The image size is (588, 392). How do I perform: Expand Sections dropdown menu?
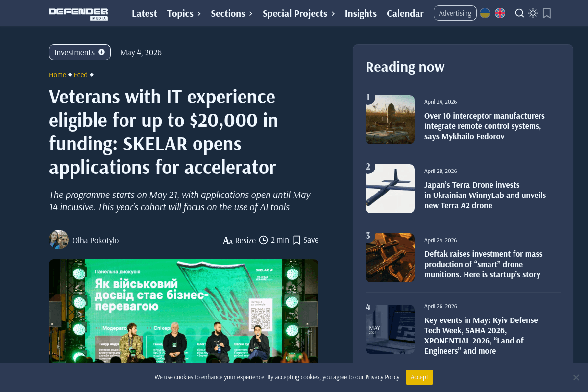click(x=232, y=13)
